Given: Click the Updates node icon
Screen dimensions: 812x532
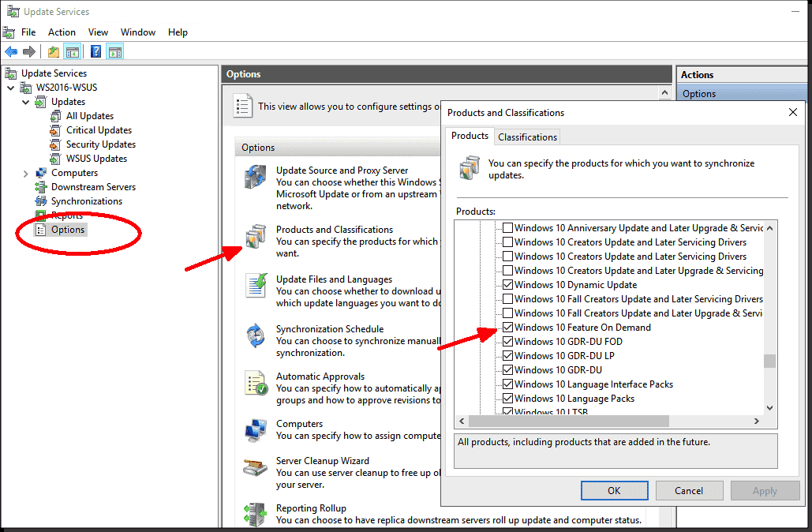Looking at the screenshot, I should click(40, 102).
